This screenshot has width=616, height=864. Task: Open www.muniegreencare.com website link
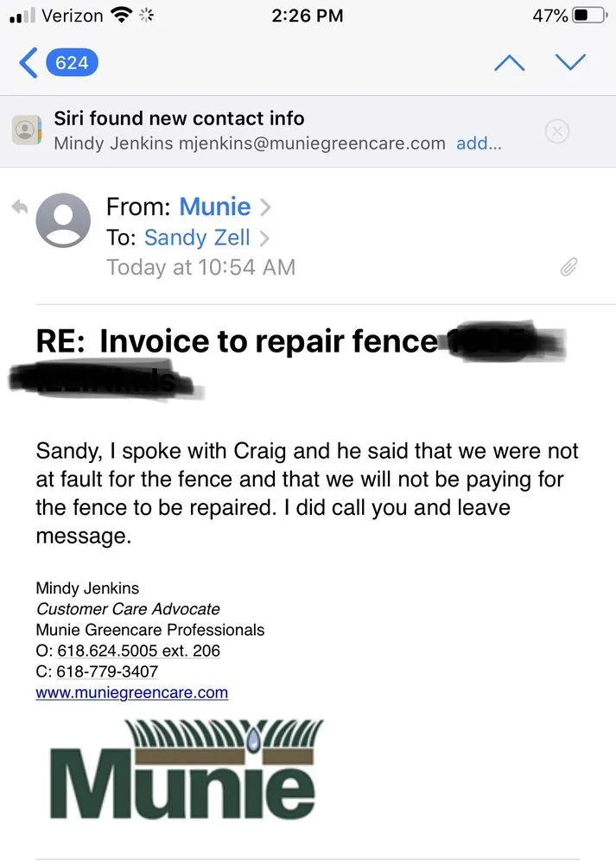click(131, 692)
